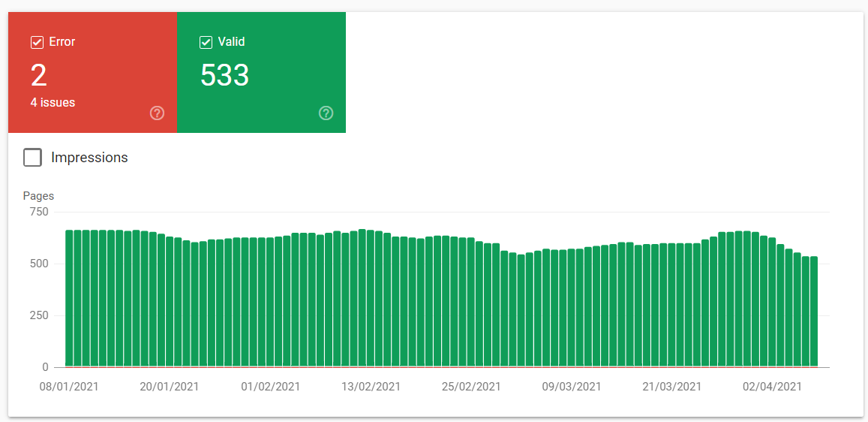This screenshot has width=868, height=422.
Task: Click the help icon in the Valid card
Action: click(326, 113)
